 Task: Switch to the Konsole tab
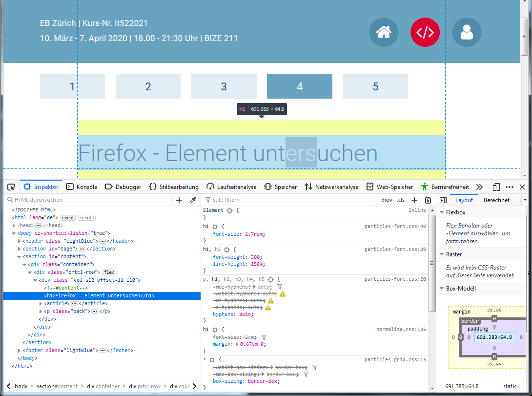click(82, 187)
